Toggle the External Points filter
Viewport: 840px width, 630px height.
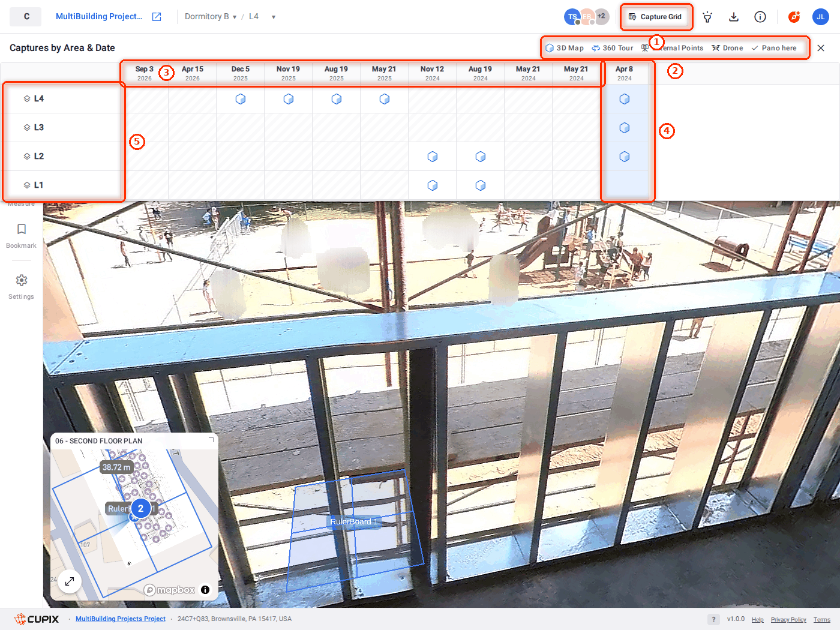[672, 48]
